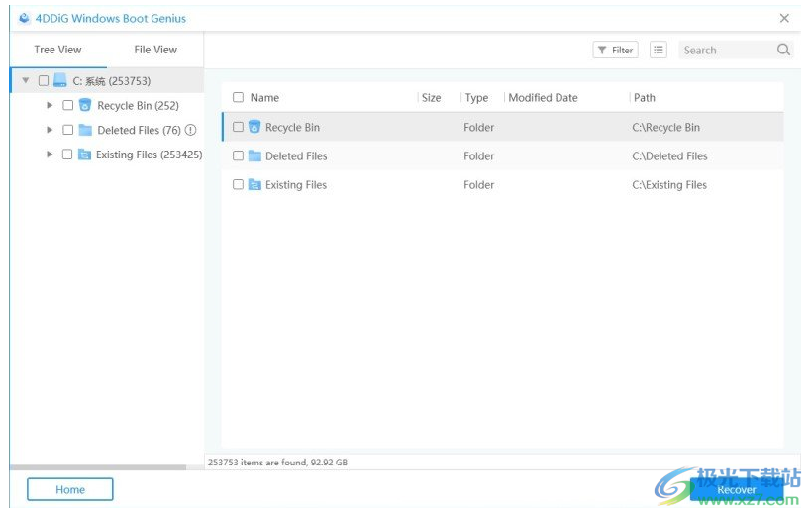Click the Deleted Files folder icon in list
This screenshot has height=516, width=812.
pyautogui.click(x=254, y=155)
